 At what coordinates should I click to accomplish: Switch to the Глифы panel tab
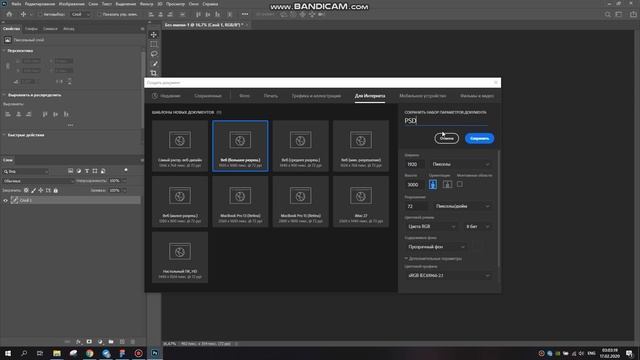click(x=31, y=29)
